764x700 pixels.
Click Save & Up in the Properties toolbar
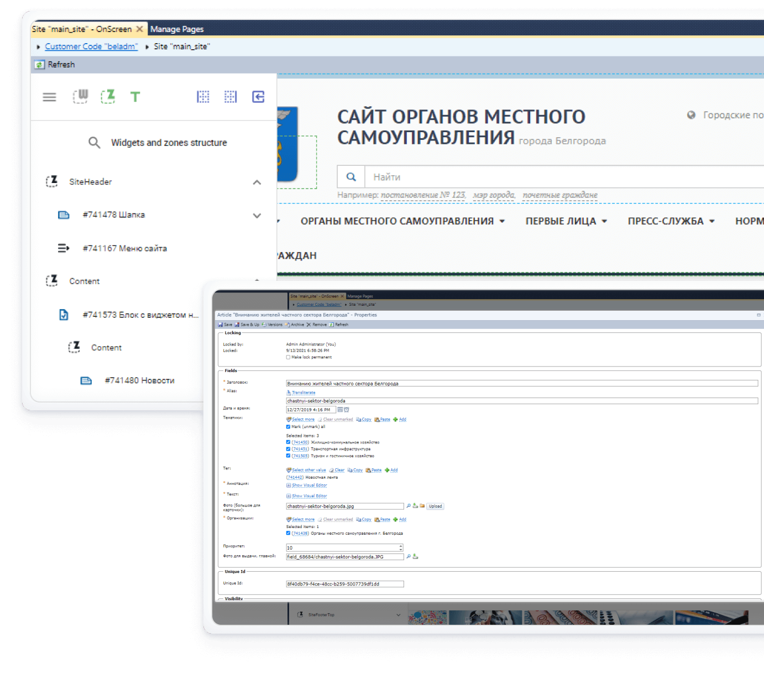point(247,325)
